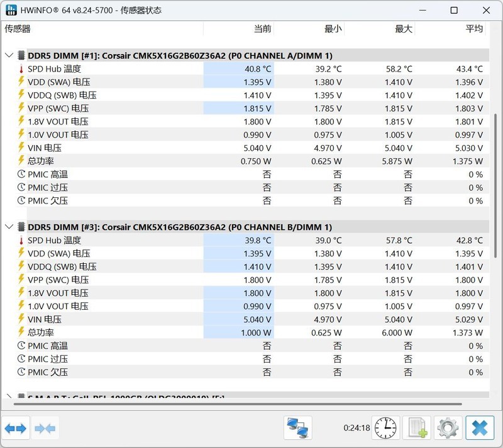Collapse the DDR5 DIMM [#1] section
The width and height of the screenshot is (503, 448).
9,55
